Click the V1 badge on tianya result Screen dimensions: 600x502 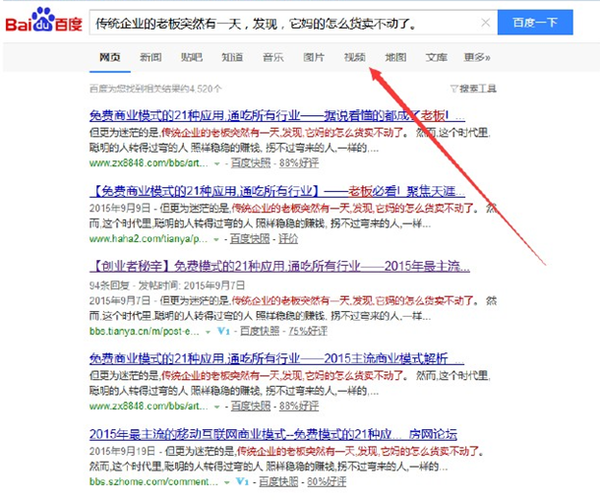(x=223, y=331)
